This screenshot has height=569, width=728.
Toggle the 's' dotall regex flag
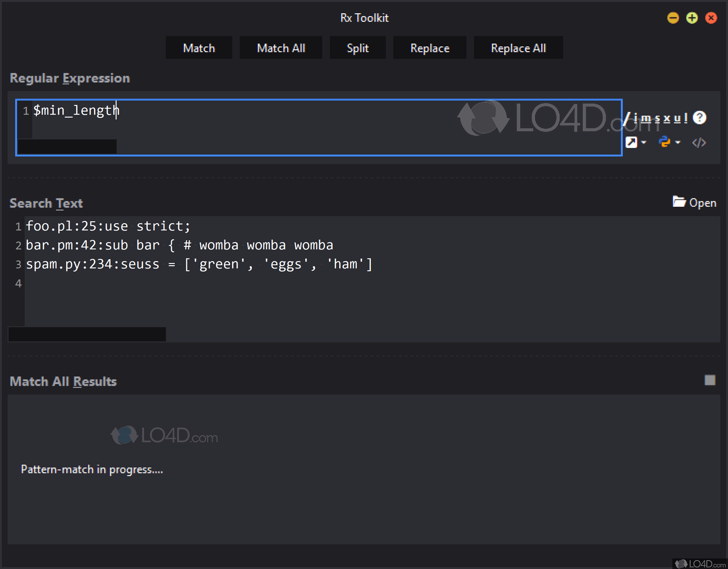pyautogui.click(x=657, y=118)
